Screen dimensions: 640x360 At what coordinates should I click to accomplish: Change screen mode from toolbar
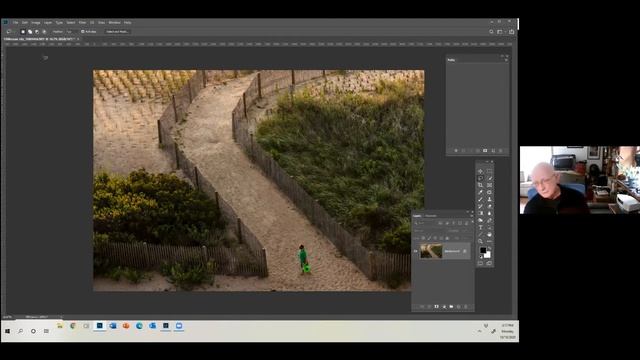489,263
